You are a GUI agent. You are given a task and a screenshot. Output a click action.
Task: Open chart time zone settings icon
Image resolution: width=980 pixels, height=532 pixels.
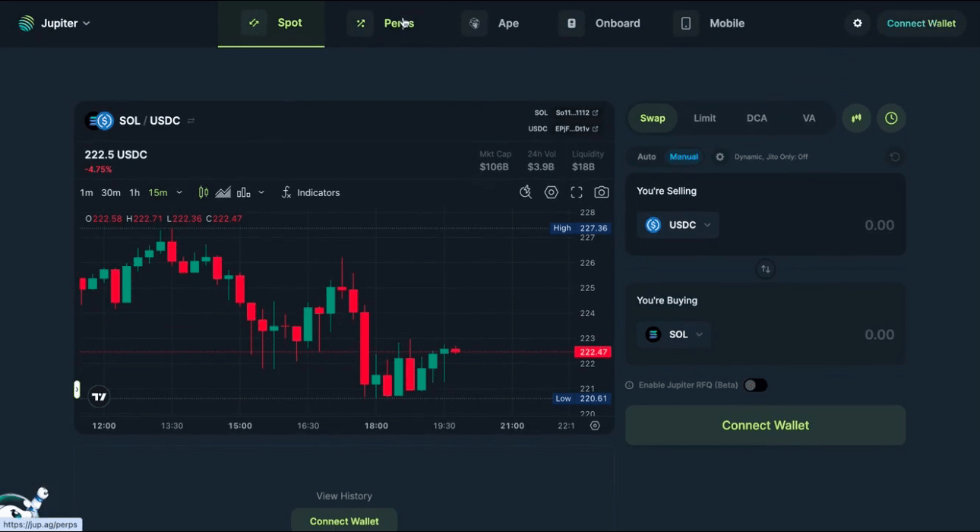(595, 426)
